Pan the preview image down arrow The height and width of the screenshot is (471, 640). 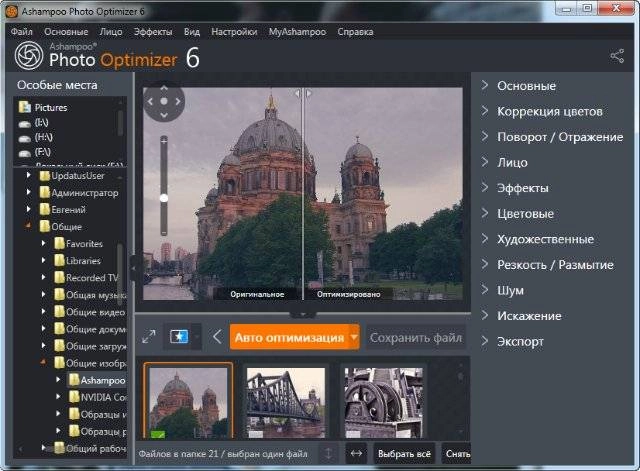coord(164,115)
